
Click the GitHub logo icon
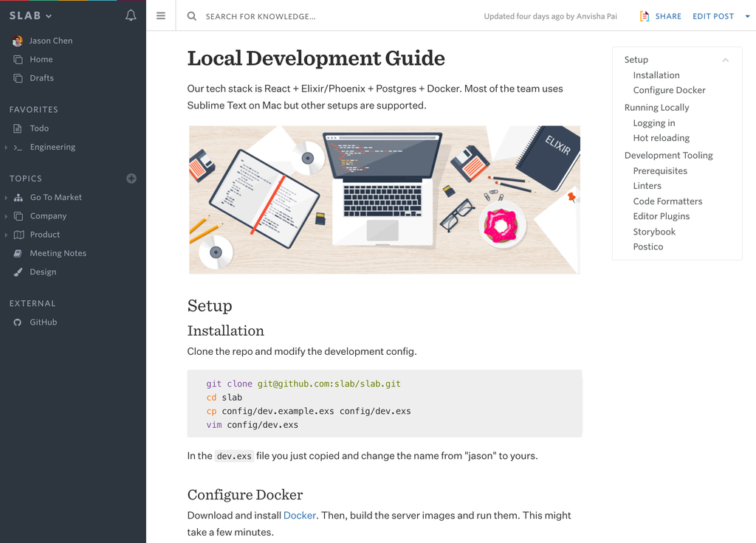pyautogui.click(x=18, y=322)
